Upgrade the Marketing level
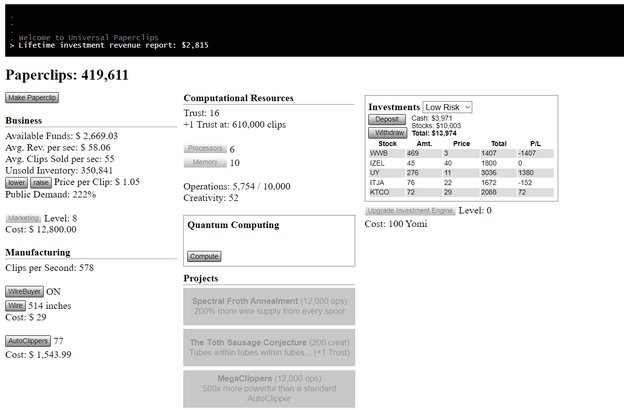This screenshot has height=410, width=624. pyautogui.click(x=25, y=218)
